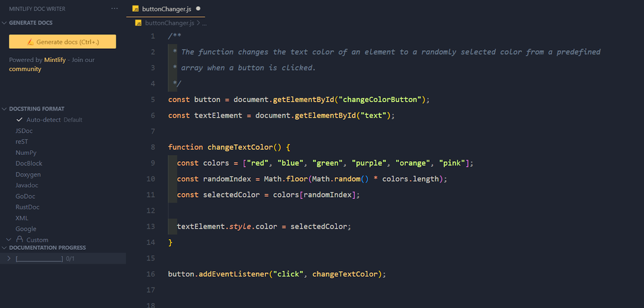This screenshot has width=644, height=308.
Task: Select Doxygen docstring format
Action: coord(28,174)
